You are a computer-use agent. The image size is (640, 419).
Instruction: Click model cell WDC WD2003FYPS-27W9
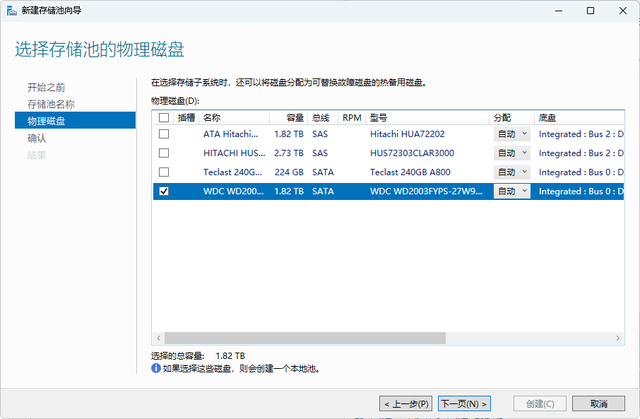coord(426,191)
